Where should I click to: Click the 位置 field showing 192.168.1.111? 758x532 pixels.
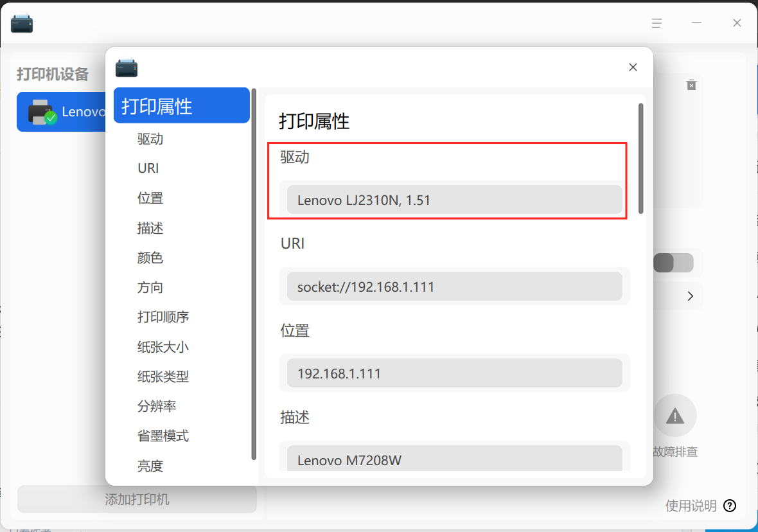[454, 373]
